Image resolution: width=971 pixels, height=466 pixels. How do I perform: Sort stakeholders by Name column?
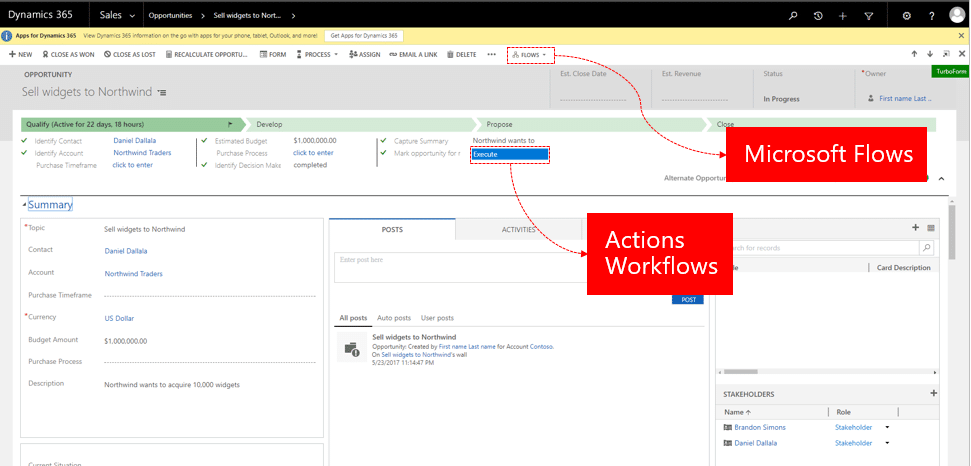[x=738, y=412]
